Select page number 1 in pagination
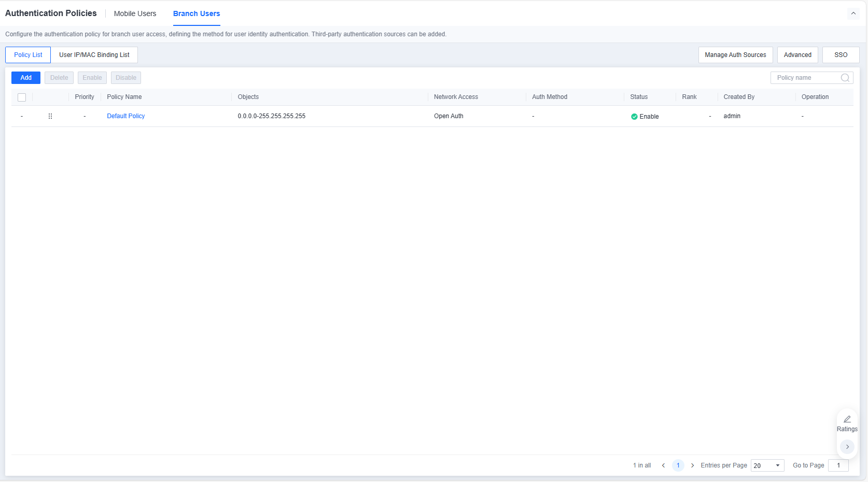The height and width of the screenshot is (482, 868). pos(678,465)
